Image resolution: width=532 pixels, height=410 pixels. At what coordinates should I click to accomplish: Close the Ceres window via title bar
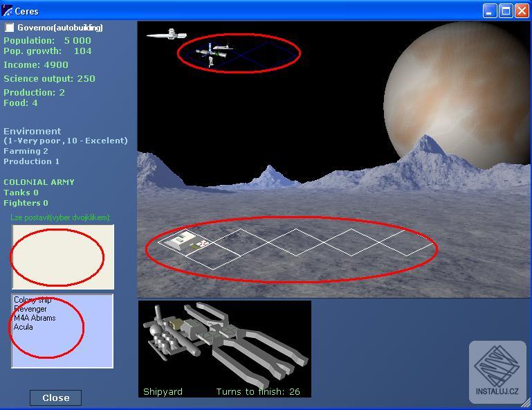(x=522, y=11)
